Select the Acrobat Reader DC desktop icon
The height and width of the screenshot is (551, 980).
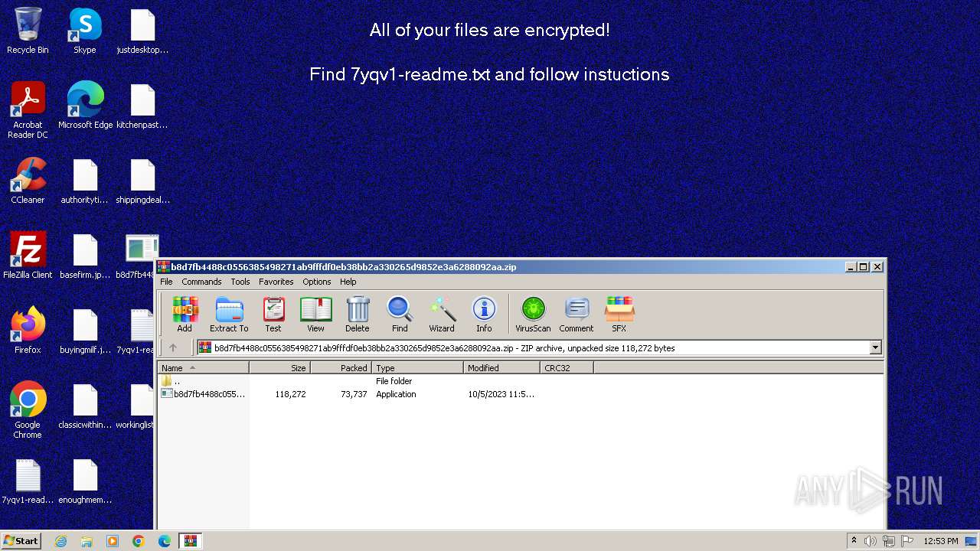[28, 111]
